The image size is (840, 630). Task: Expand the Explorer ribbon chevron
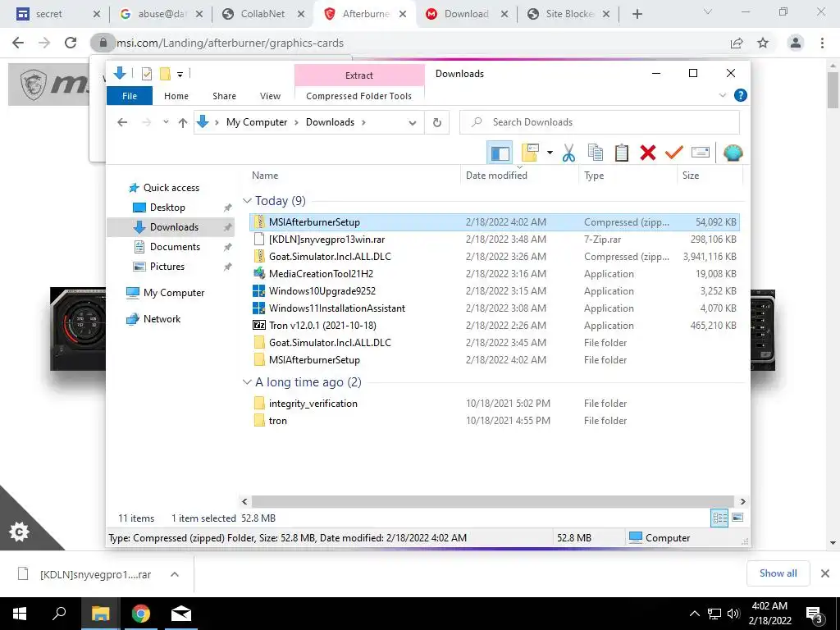click(x=723, y=95)
